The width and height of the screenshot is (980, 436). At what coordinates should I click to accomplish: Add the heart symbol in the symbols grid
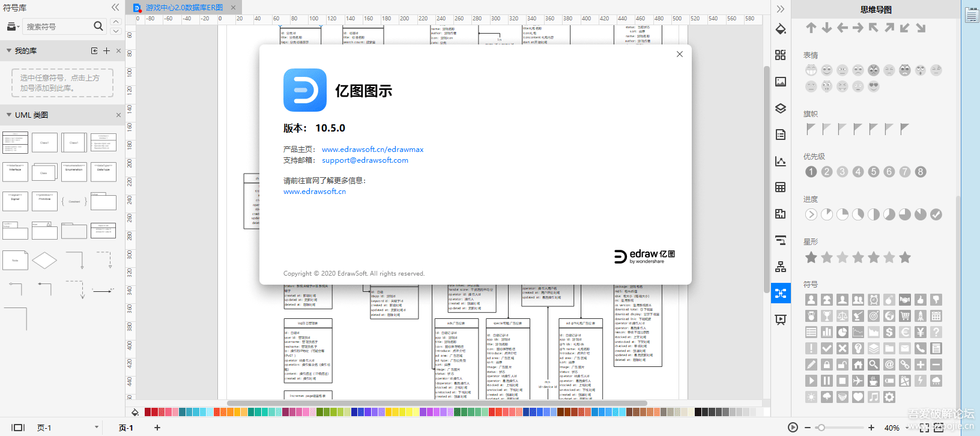858,397
